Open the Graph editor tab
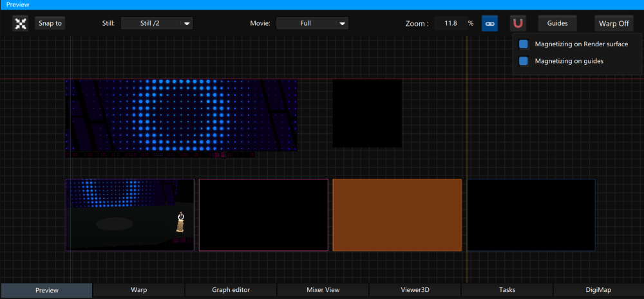Screen dimensions: 644x299 pos(231,290)
